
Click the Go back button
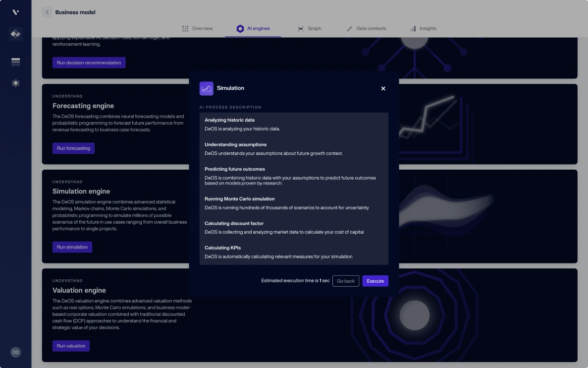345,281
